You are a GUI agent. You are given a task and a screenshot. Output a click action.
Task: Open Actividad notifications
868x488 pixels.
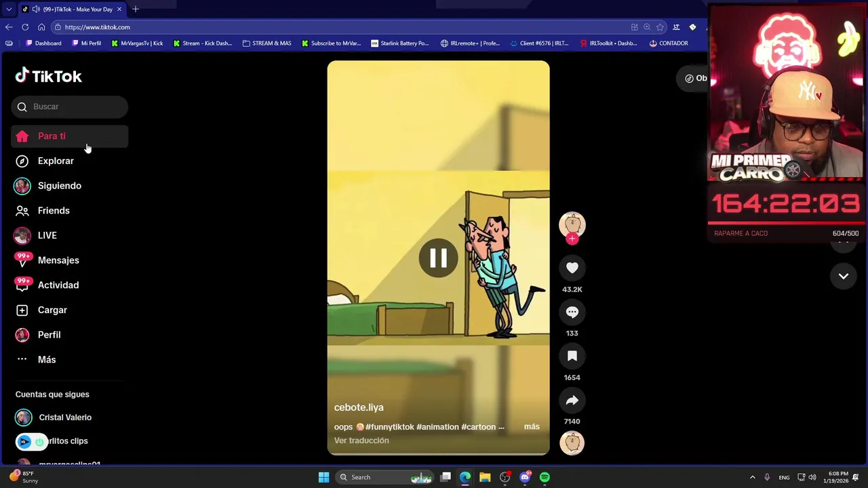point(58,285)
